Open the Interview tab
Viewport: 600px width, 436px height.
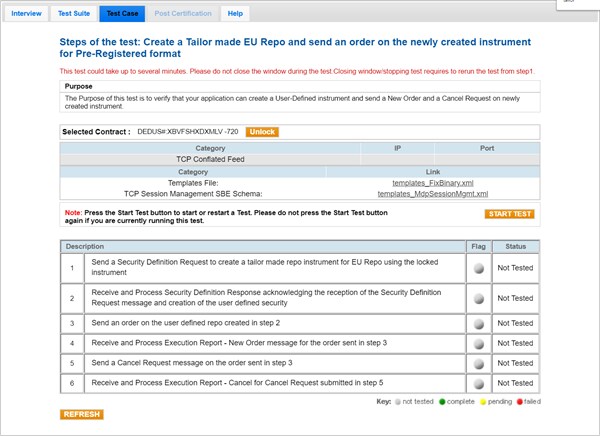[x=27, y=14]
